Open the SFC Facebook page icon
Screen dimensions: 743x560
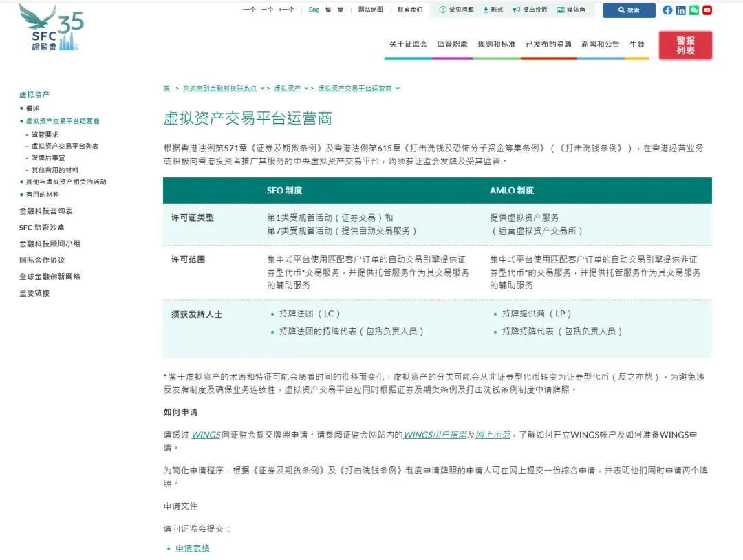click(x=667, y=10)
